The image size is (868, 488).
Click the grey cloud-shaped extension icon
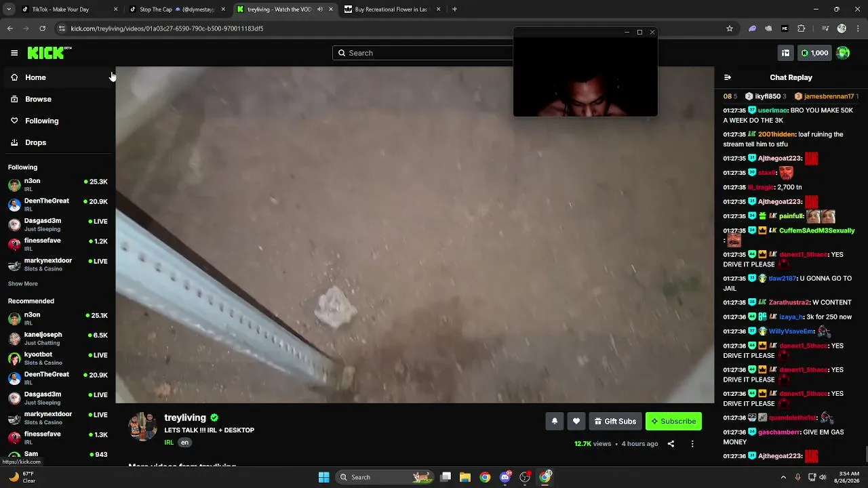[768, 28]
